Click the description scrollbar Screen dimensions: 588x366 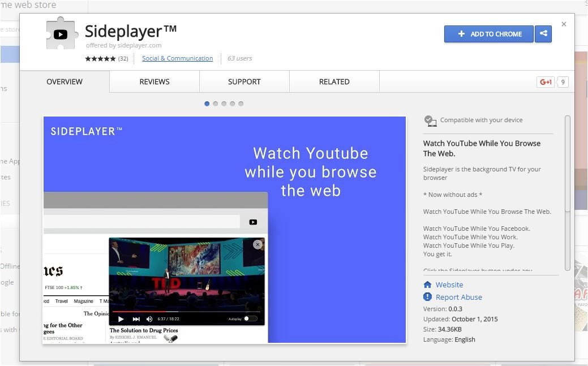pyautogui.click(x=568, y=193)
